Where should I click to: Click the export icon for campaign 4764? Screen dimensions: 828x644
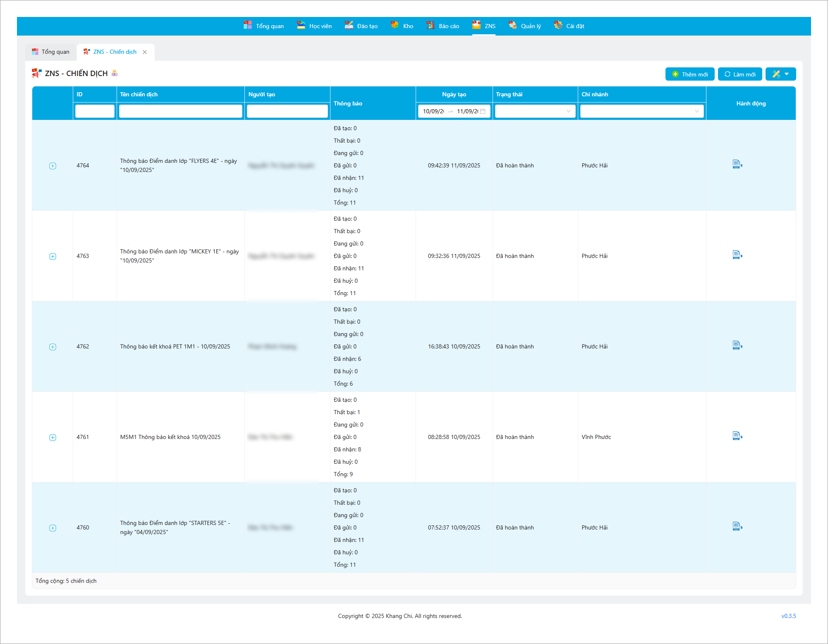(737, 165)
